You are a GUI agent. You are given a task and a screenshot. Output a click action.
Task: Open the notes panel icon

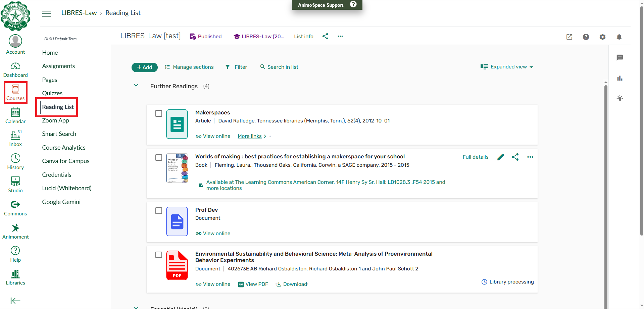[620, 58]
